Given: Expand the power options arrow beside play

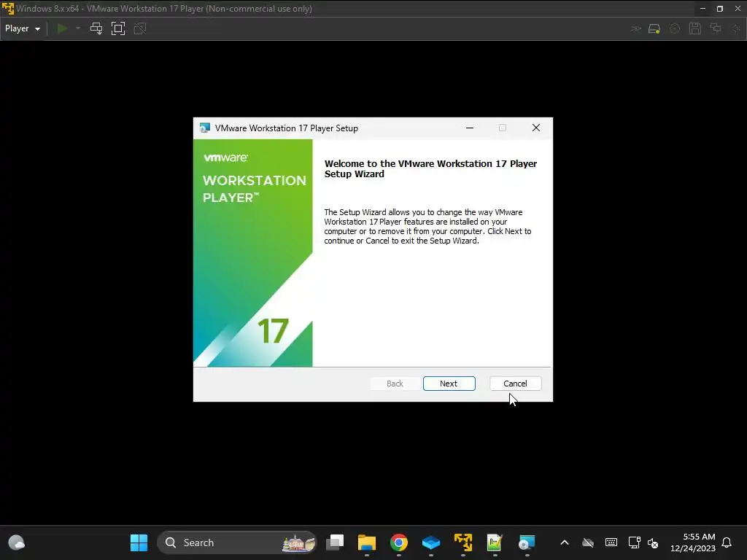Looking at the screenshot, I should tap(77, 28).
